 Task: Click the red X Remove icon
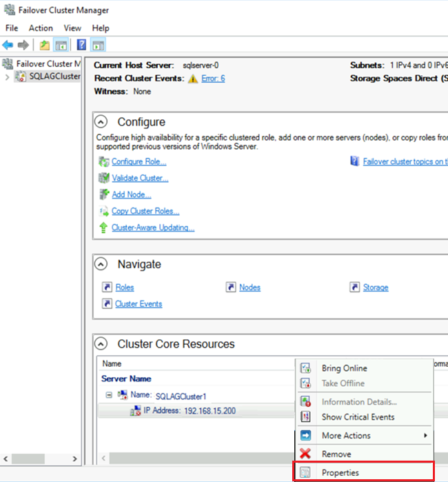point(305,454)
